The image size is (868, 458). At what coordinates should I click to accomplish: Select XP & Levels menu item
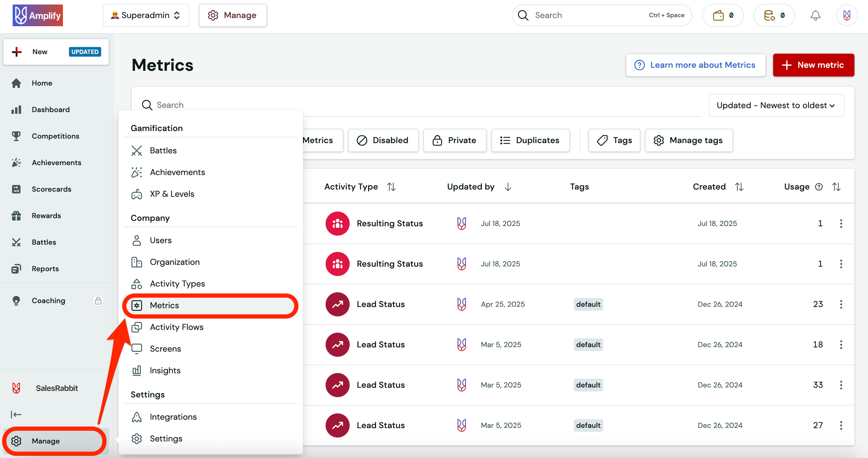pos(211,194)
